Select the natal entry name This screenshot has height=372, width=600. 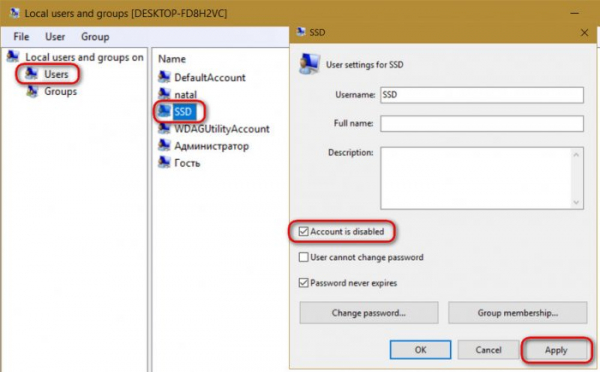click(x=185, y=95)
